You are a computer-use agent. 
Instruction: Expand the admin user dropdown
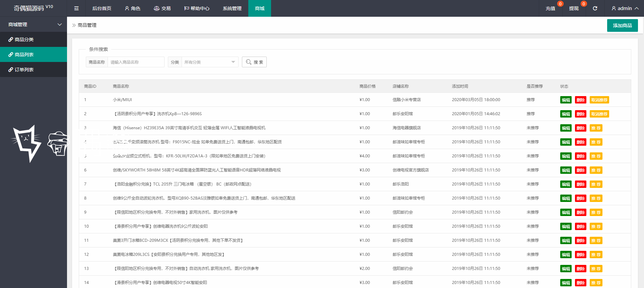coord(625,8)
